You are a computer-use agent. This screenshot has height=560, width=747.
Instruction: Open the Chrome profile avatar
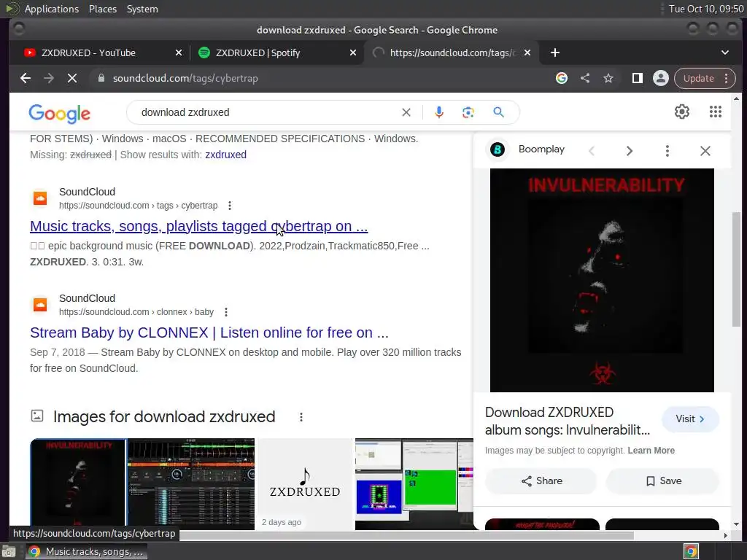[x=661, y=78]
